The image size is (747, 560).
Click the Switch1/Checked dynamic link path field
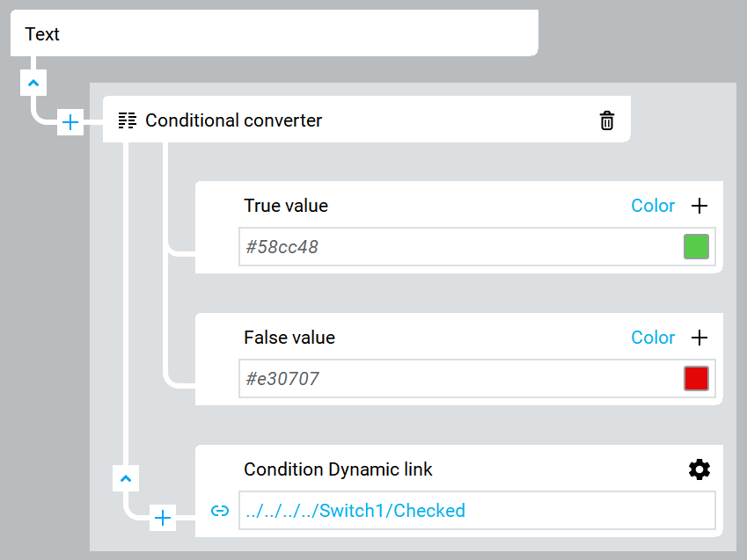point(475,511)
